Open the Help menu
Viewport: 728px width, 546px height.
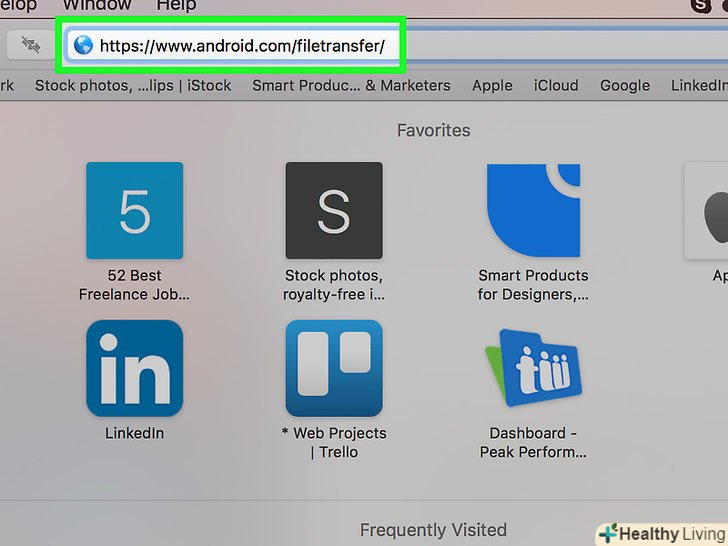(176, 6)
